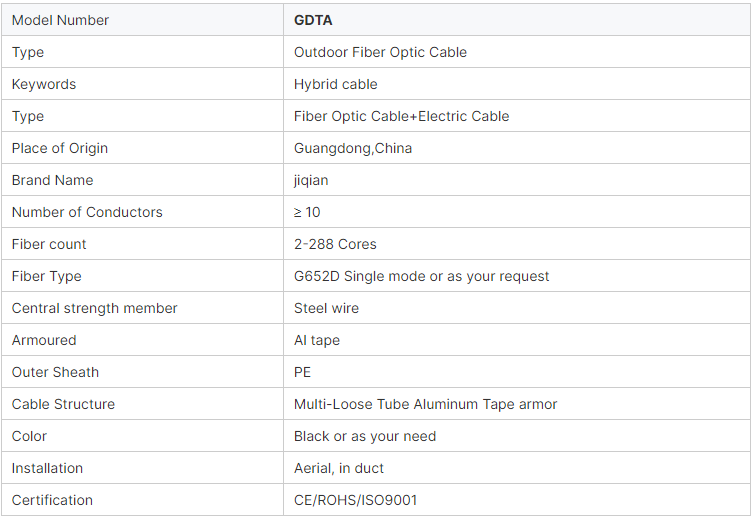Click the Steel wire value cell

click(517, 308)
